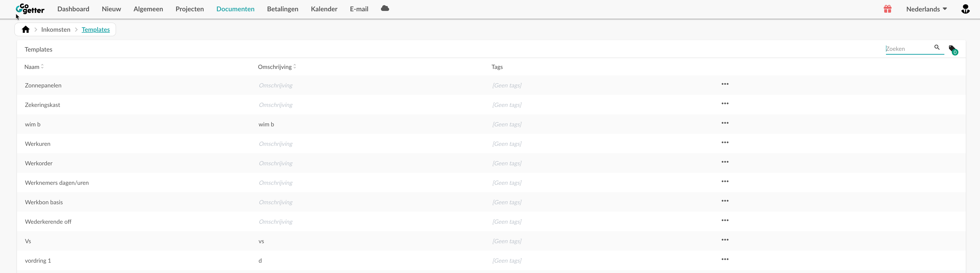This screenshot has width=980, height=273.
Task: Open the Algemeen menu
Action: point(148,9)
